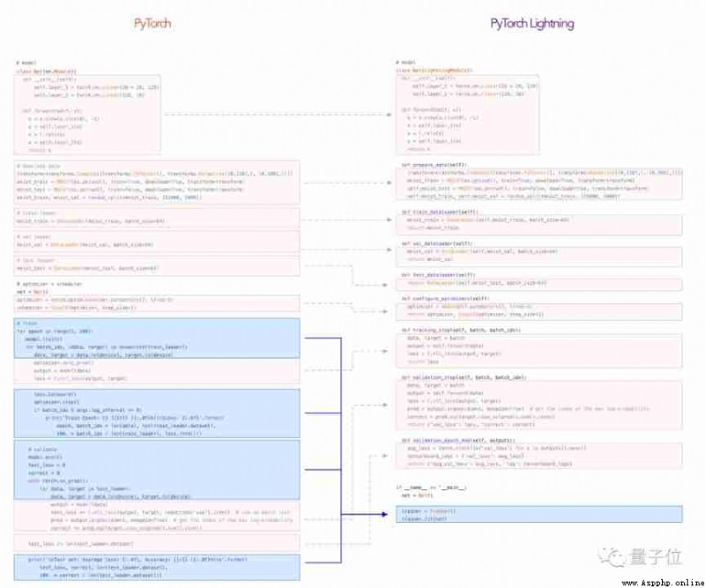Click the "test_loss = 0" line
This screenshot has height=588, width=705.
[47, 465]
